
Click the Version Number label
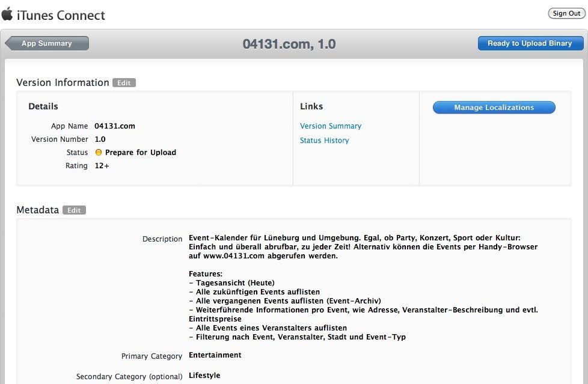[x=60, y=139]
